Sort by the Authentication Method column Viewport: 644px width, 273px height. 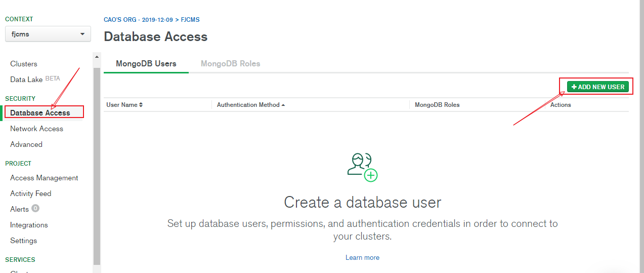click(251, 105)
